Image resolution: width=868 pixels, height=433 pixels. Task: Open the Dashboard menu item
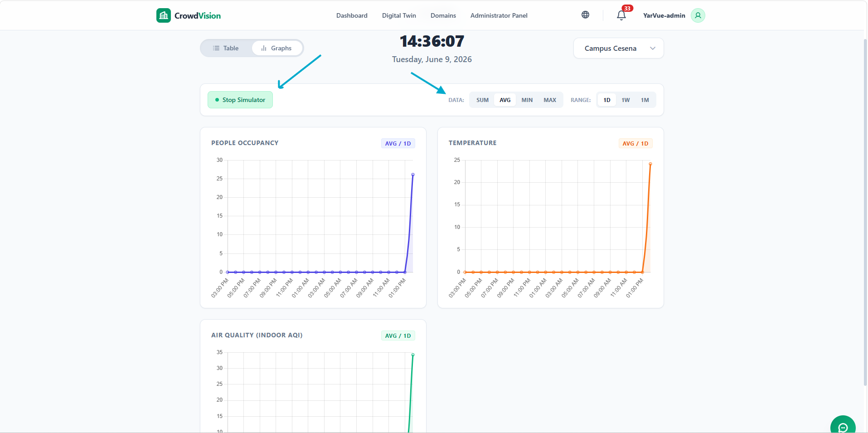point(352,15)
